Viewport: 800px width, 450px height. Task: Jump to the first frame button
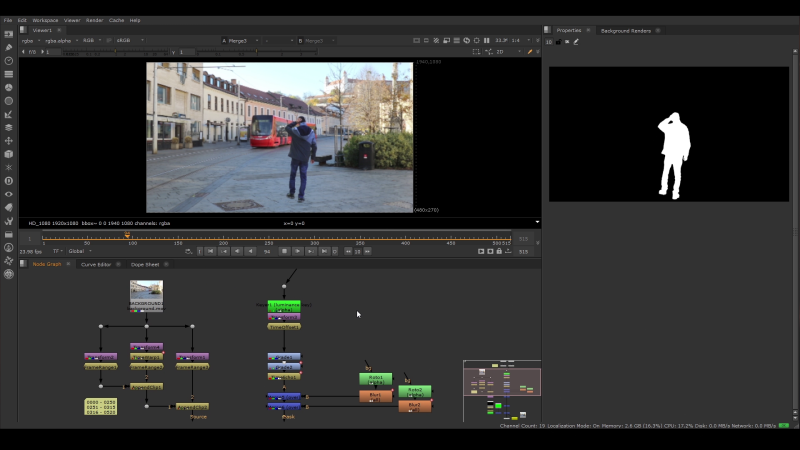[x=210, y=251]
